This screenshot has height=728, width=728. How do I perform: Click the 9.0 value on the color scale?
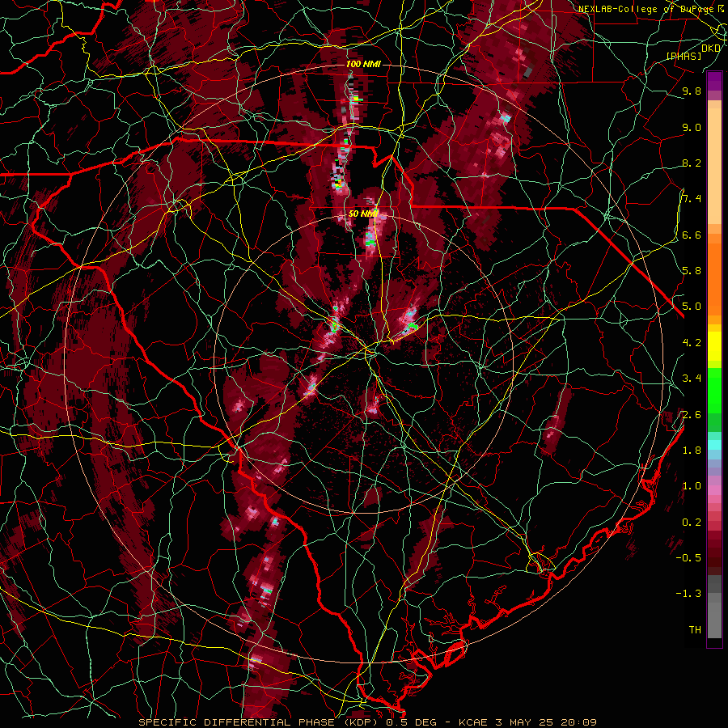692,127
